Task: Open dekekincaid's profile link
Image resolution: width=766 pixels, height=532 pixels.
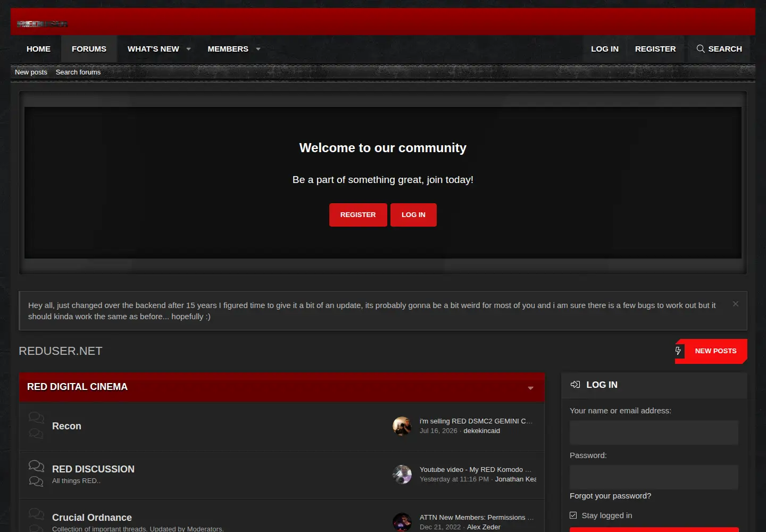Action: coord(481,431)
